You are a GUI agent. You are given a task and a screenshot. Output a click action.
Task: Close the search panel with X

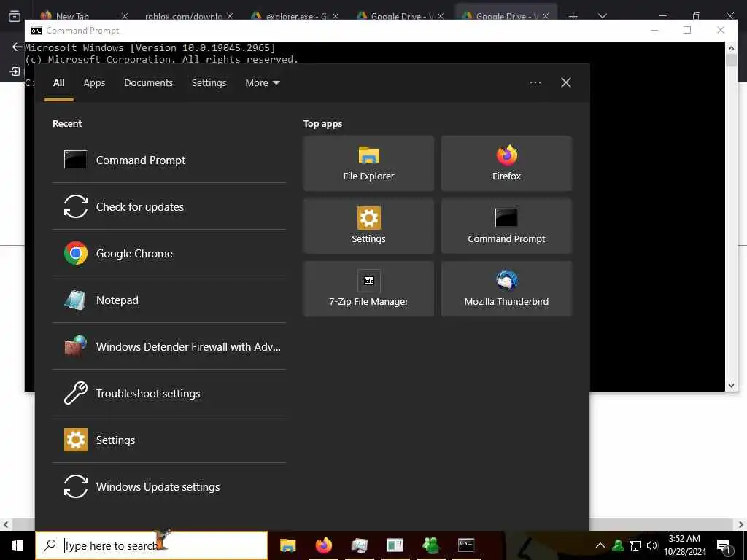(566, 83)
